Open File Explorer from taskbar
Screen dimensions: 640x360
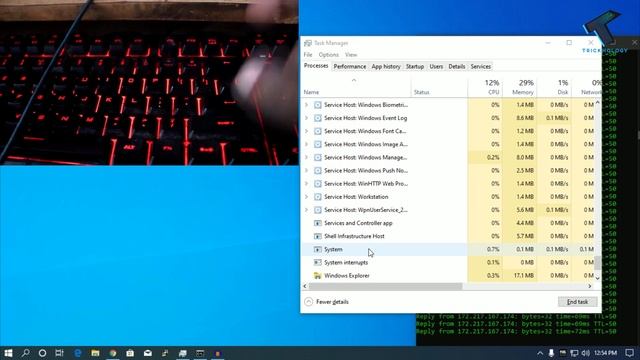pyautogui.click(x=95, y=353)
